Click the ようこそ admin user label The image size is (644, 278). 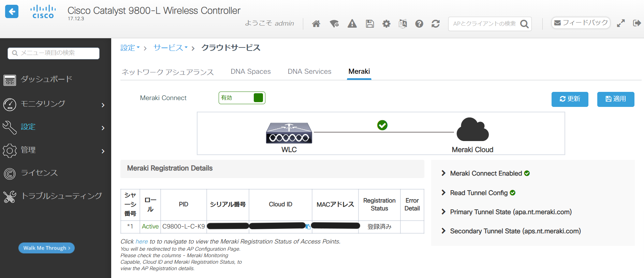point(269,23)
